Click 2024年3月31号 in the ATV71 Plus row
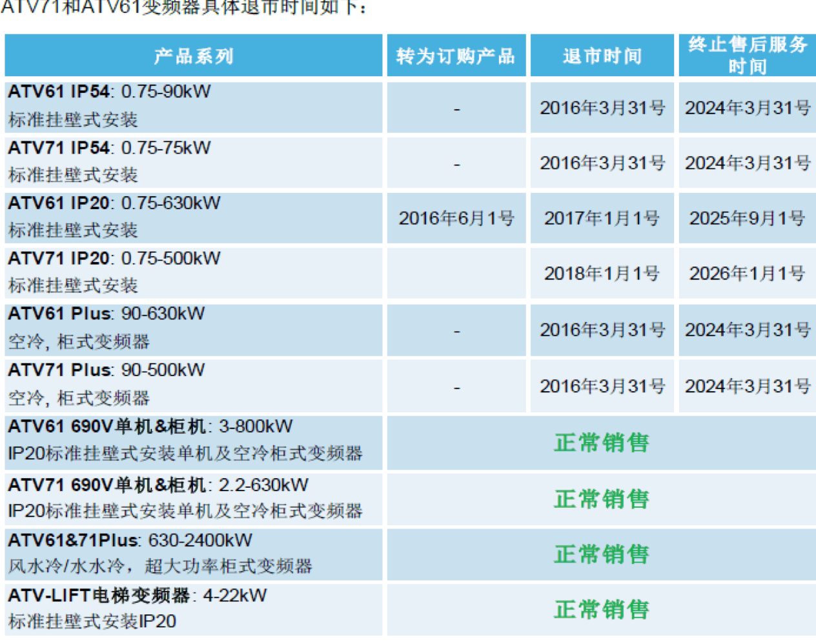 (x=748, y=387)
